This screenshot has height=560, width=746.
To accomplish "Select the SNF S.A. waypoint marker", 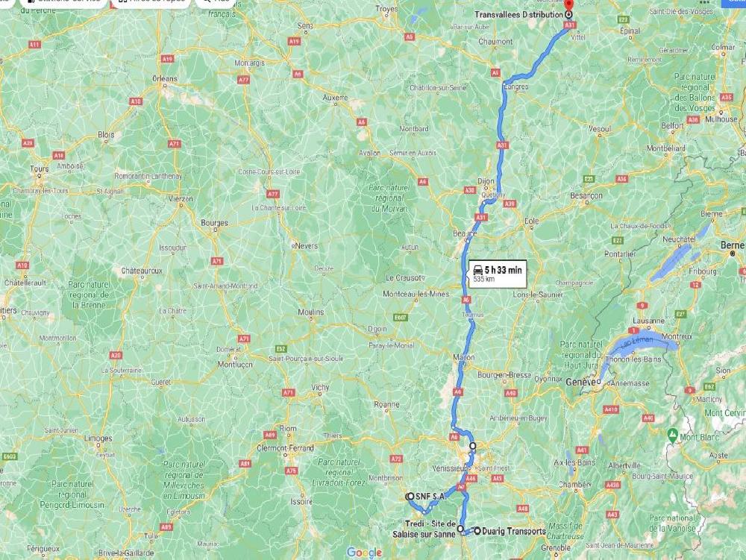I will pos(410,497).
